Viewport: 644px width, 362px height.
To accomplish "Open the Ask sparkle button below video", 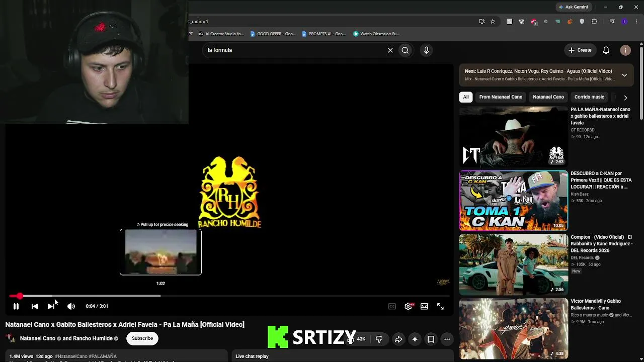I will 415,339.
